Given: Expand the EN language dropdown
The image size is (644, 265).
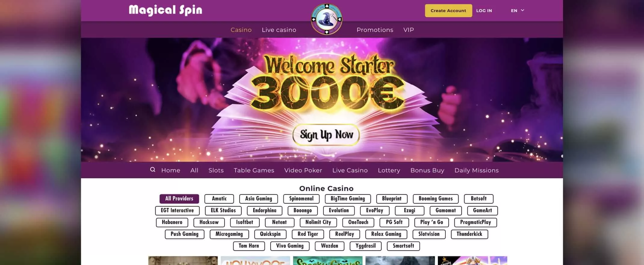Looking at the screenshot, I should 517,11.
